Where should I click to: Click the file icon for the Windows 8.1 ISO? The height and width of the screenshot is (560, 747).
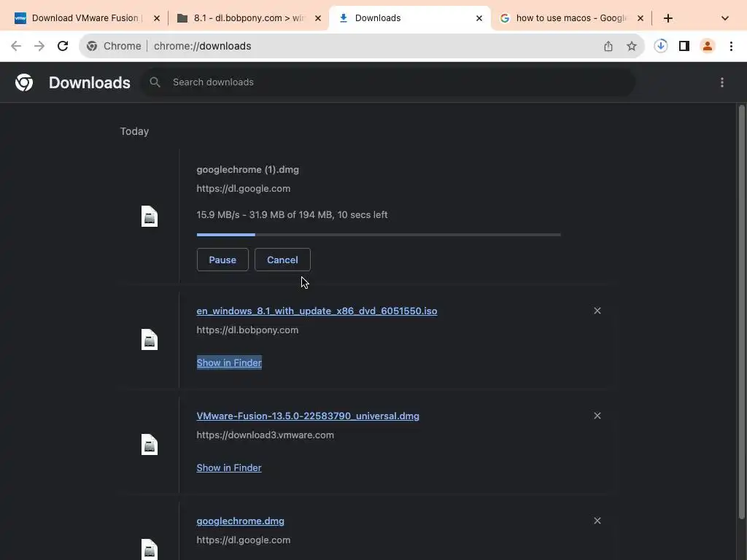pyautogui.click(x=150, y=340)
